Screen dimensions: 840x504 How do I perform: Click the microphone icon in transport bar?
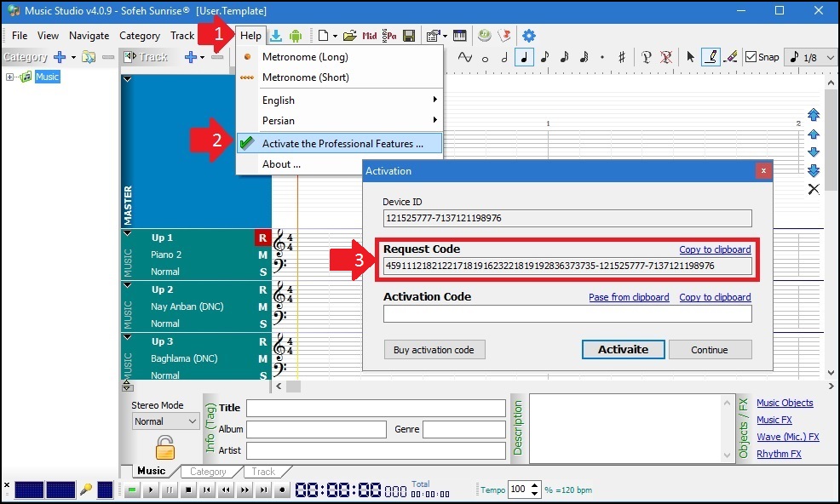pos(86,490)
